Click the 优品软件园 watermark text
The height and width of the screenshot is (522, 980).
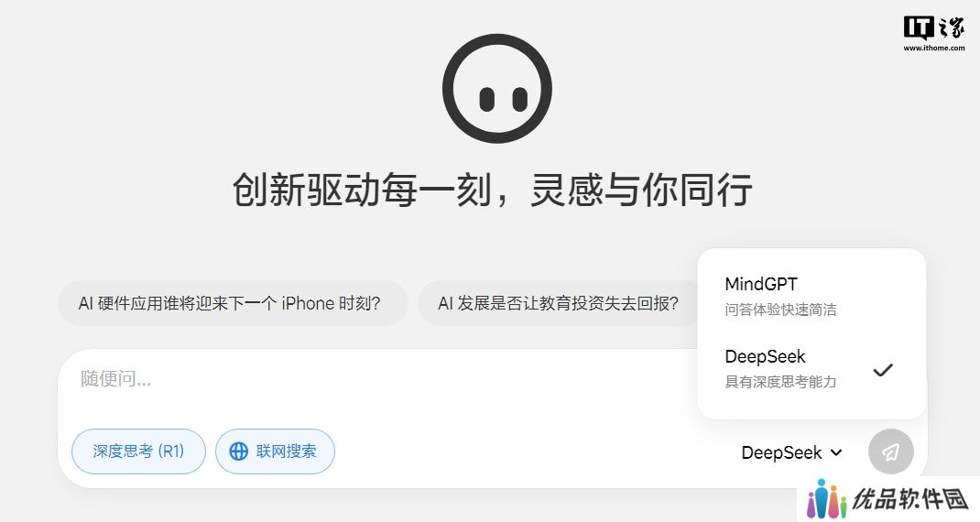pyautogui.click(x=910, y=499)
